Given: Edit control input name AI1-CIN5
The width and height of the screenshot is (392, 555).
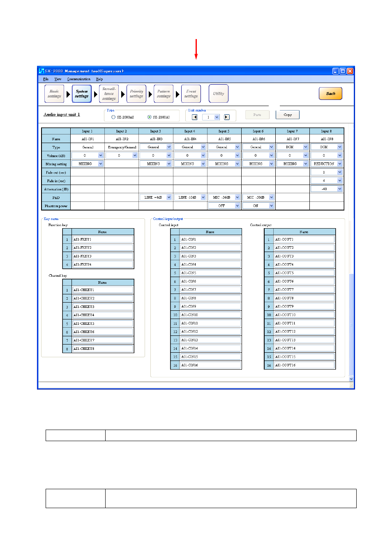Looking at the screenshot, I should [210, 273].
